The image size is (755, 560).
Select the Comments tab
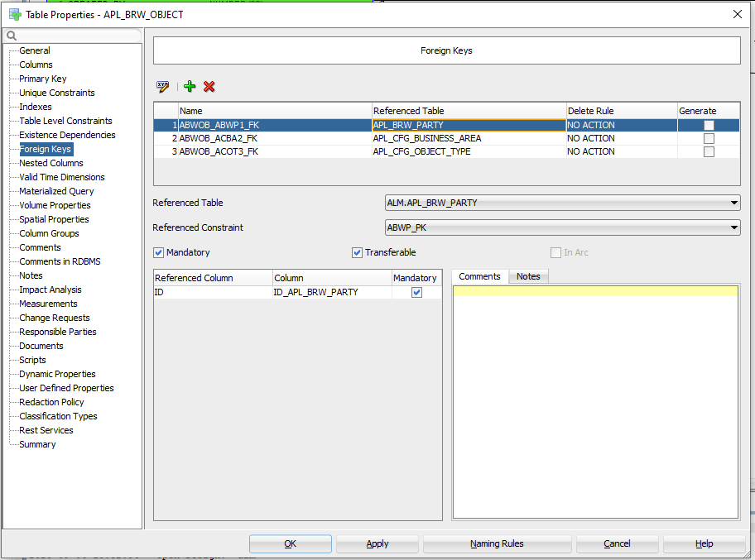coord(479,276)
